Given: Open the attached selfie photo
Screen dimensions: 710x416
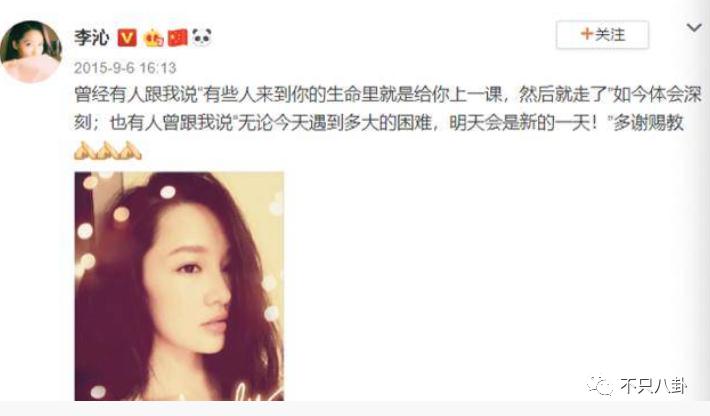Looking at the screenshot, I should [x=179, y=286].
